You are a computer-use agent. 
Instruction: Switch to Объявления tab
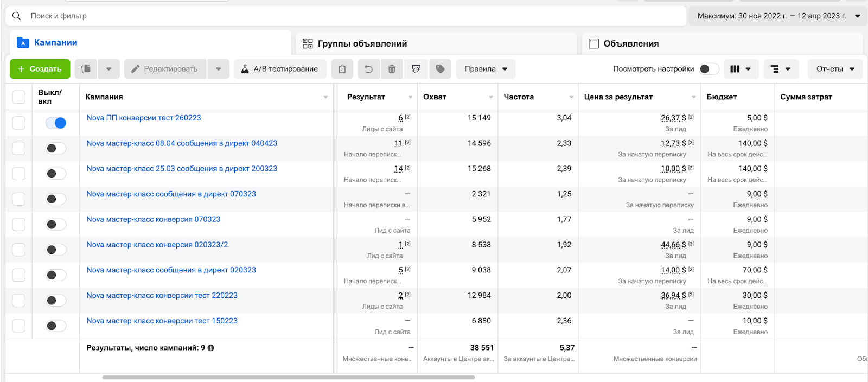(630, 43)
